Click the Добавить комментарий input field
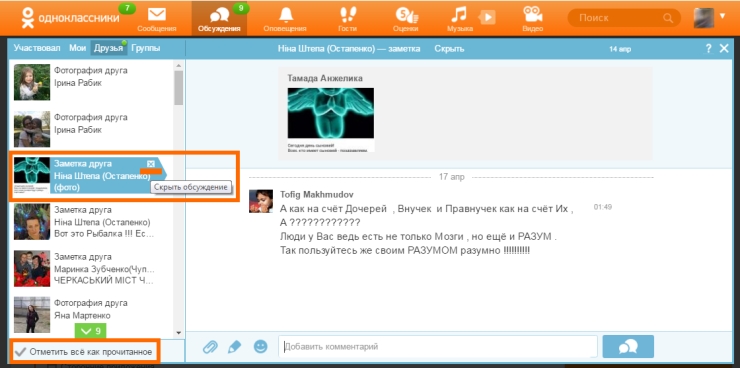Screen dimensions: 740x368 coord(438,347)
